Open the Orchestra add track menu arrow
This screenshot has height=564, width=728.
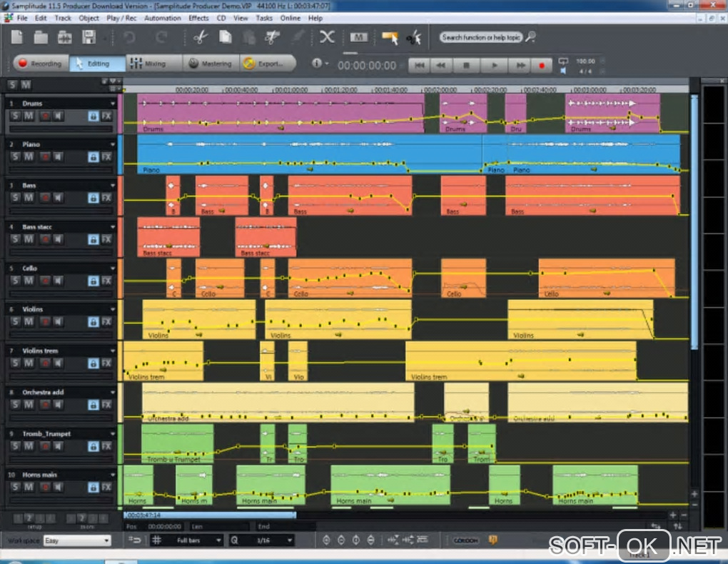point(112,393)
